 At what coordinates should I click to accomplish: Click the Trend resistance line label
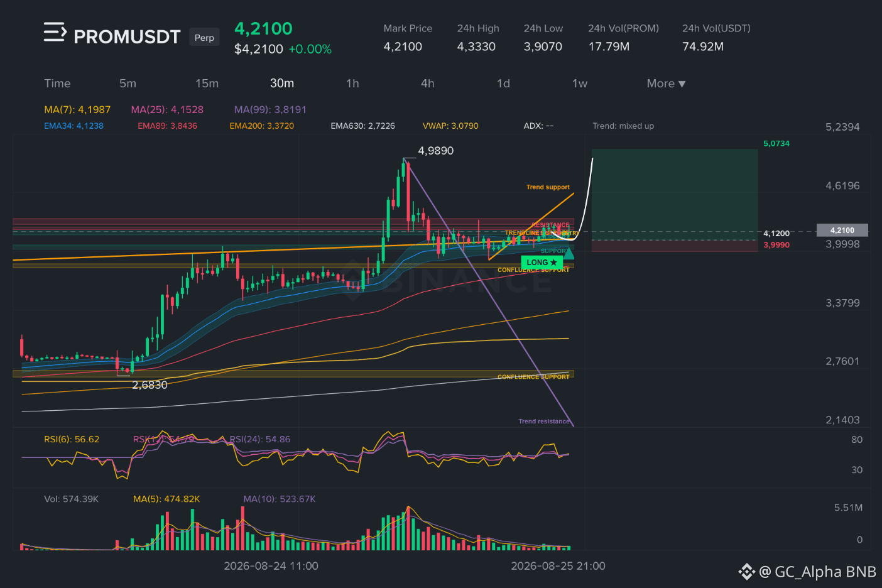(544, 422)
